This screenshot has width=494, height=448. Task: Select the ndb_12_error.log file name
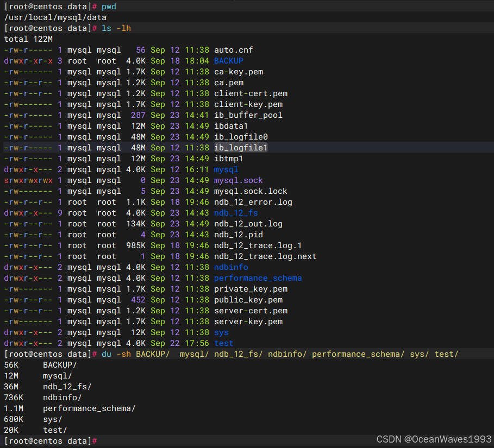[x=253, y=202]
